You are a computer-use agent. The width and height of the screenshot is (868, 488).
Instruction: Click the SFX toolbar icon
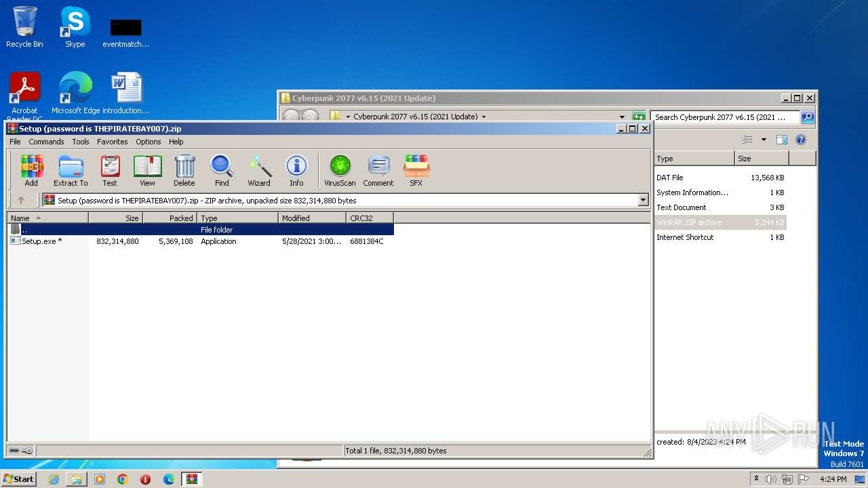pyautogui.click(x=416, y=170)
